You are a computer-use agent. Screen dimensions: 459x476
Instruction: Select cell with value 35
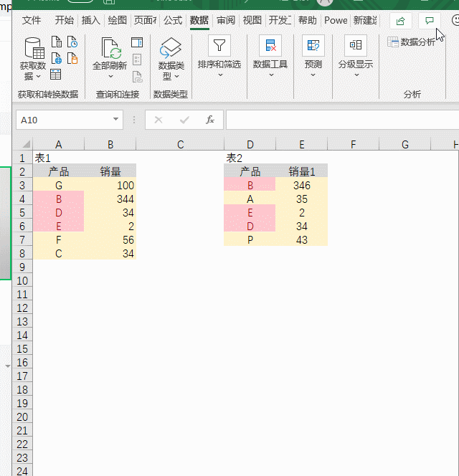302,199
